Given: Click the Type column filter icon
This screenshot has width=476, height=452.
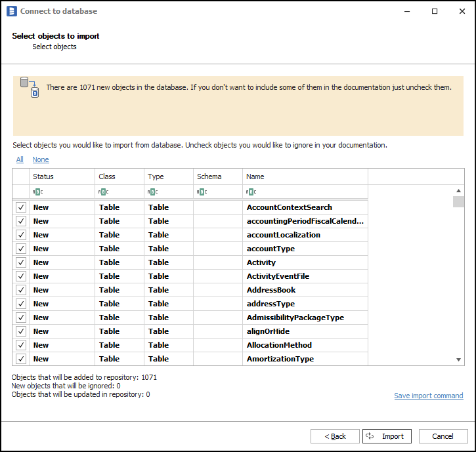Looking at the screenshot, I should tap(152, 192).
